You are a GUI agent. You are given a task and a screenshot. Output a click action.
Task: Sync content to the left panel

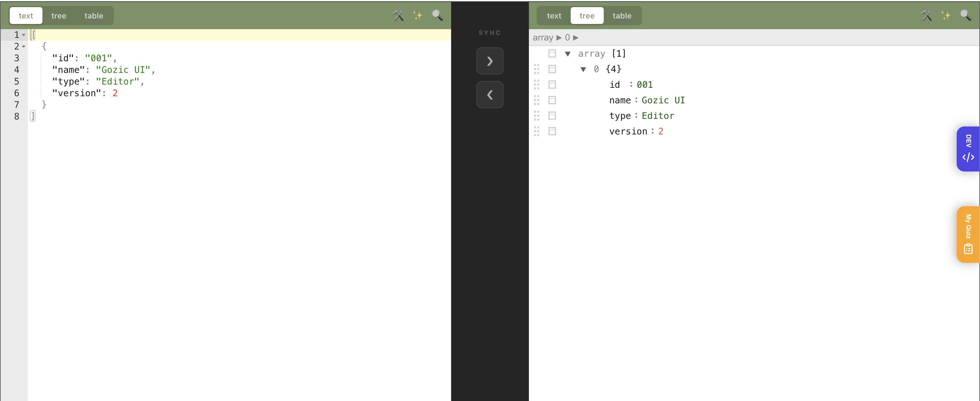[490, 95]
